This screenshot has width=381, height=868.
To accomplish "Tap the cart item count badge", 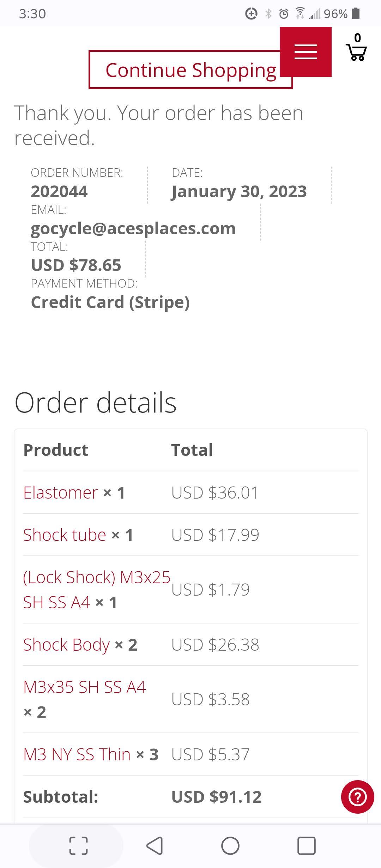I will point(357,38).
